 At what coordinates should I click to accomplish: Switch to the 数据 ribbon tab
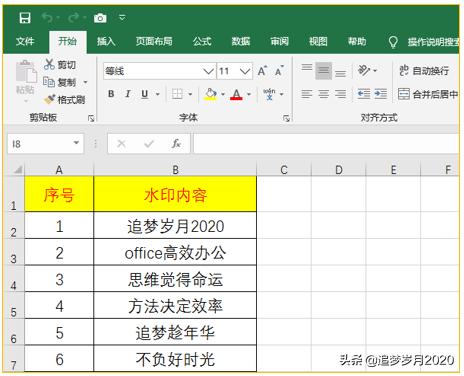[x=241, y=41]
